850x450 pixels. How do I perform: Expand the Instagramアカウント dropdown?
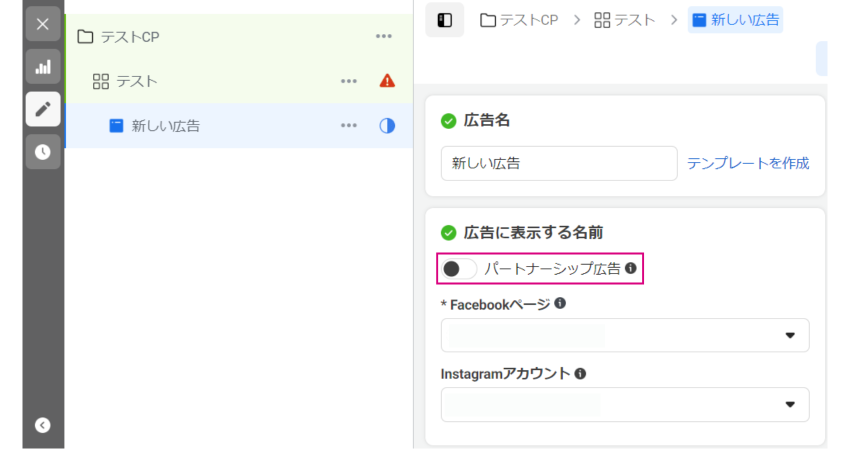[625, 404]
